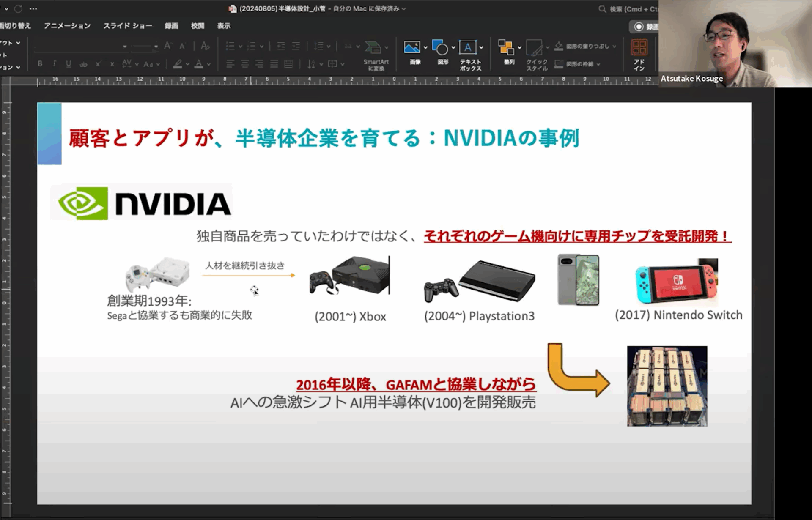Expand font size dropdown
This screenshot has width=812, height=520.
click(x=156, y=46)
